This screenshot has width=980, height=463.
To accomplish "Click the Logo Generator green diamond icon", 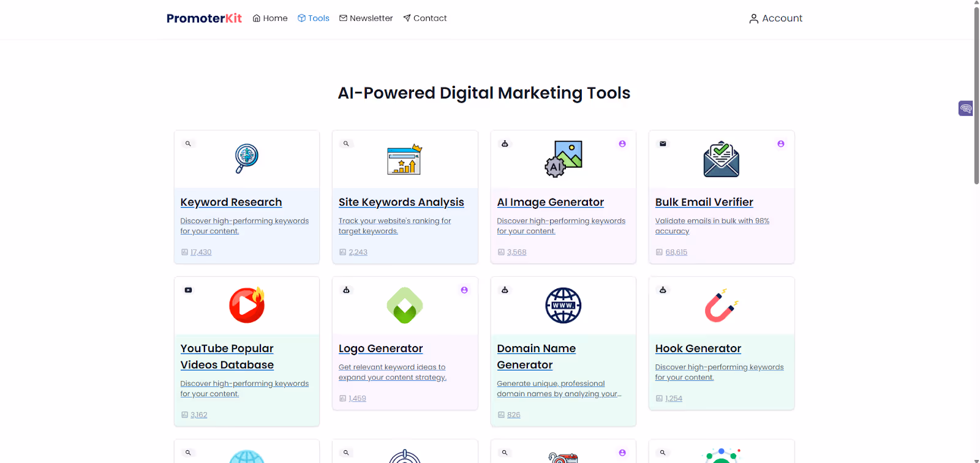I will pos(405,305).
